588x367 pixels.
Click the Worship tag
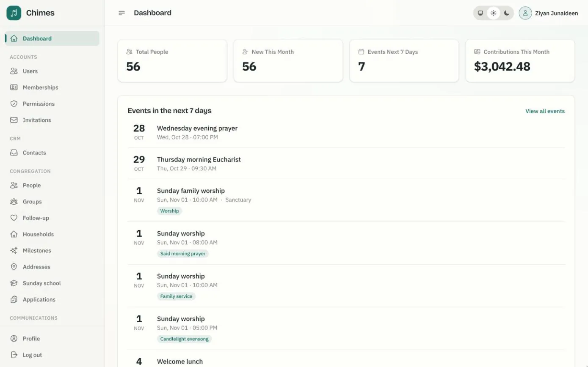(169, 211)
